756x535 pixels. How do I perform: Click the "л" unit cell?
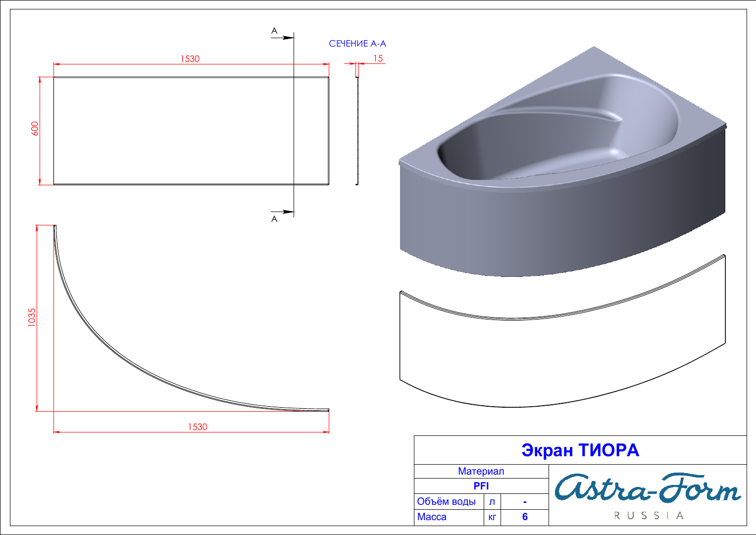coord(492,501)
